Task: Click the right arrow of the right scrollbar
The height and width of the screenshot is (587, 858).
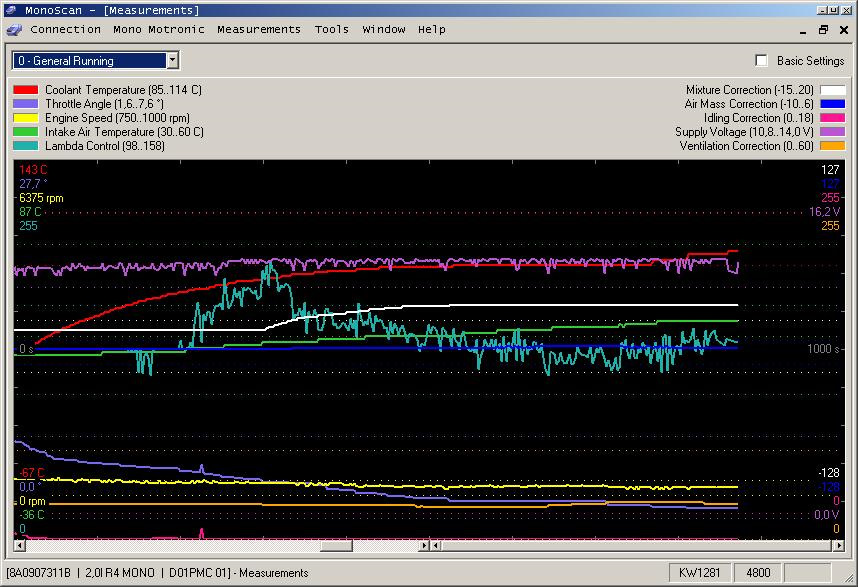Action: (x=838, y=545)
